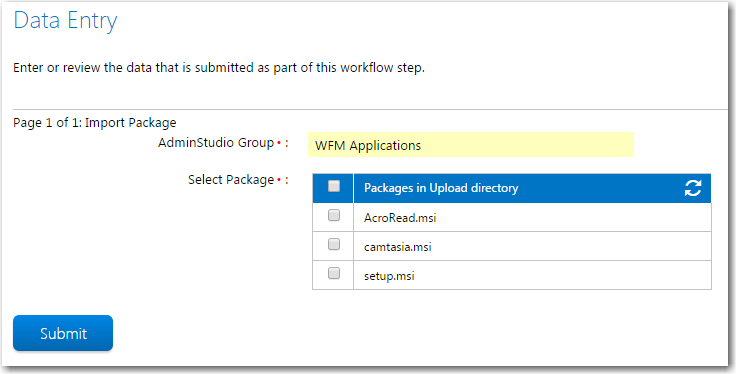Click empty space right of setup.msi row
Viewport: 736px width, 374px height.
tap(563, 275)
